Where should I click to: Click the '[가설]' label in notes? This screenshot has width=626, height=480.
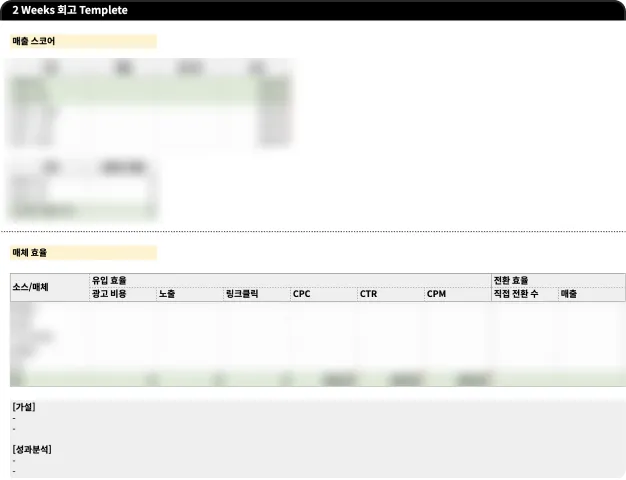[x=24, y=407]
